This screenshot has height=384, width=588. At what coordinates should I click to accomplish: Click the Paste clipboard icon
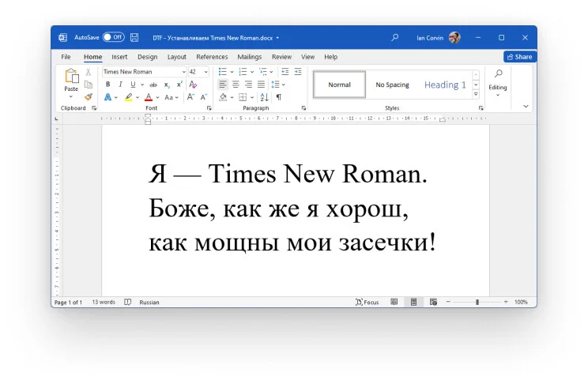(72, 76)
